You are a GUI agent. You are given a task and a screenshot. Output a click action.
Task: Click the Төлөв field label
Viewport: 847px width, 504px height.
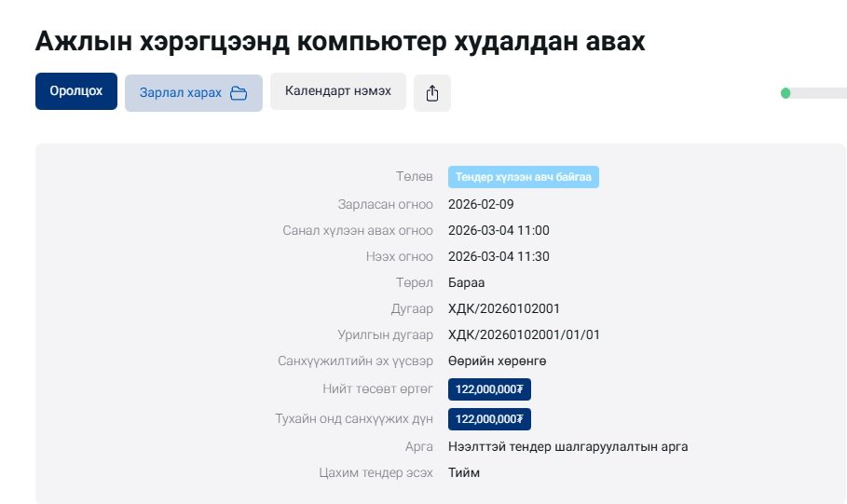click(414, 177)
